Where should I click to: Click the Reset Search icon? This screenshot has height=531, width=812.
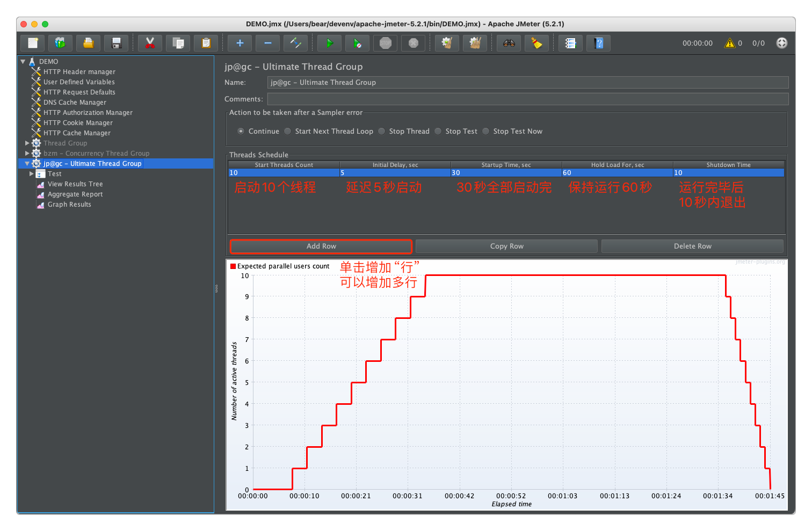(536, 43)
